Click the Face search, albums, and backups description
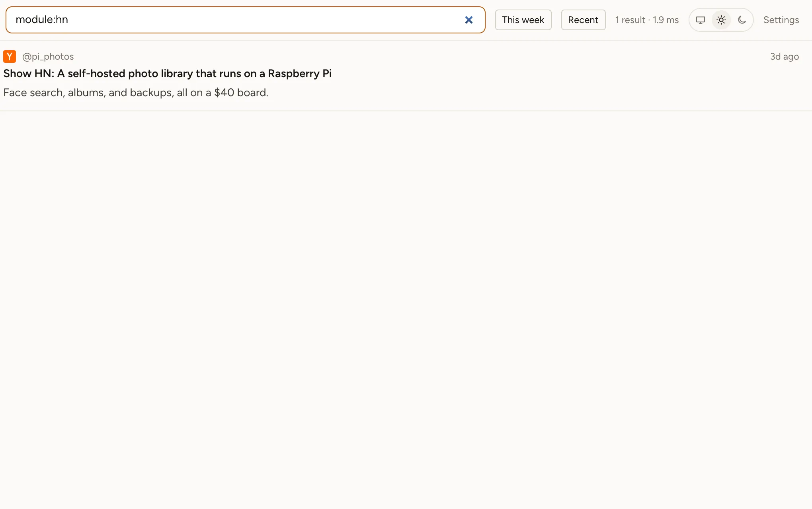 pyautogui.click(x=136, y=93)
